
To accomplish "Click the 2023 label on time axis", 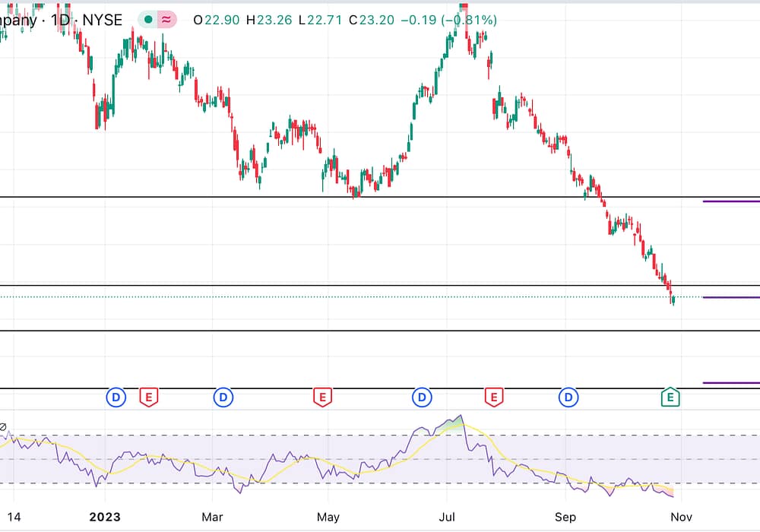I will tap(104, 518).
